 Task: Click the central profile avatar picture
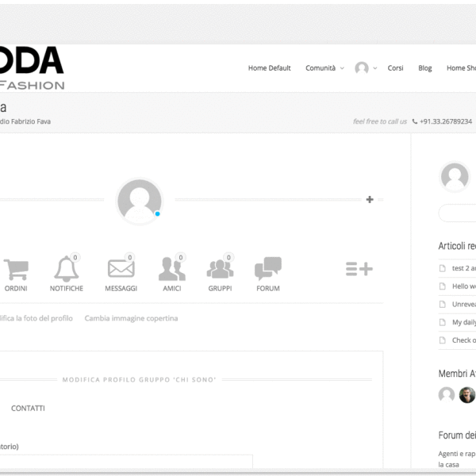click(x=139, y=201)
